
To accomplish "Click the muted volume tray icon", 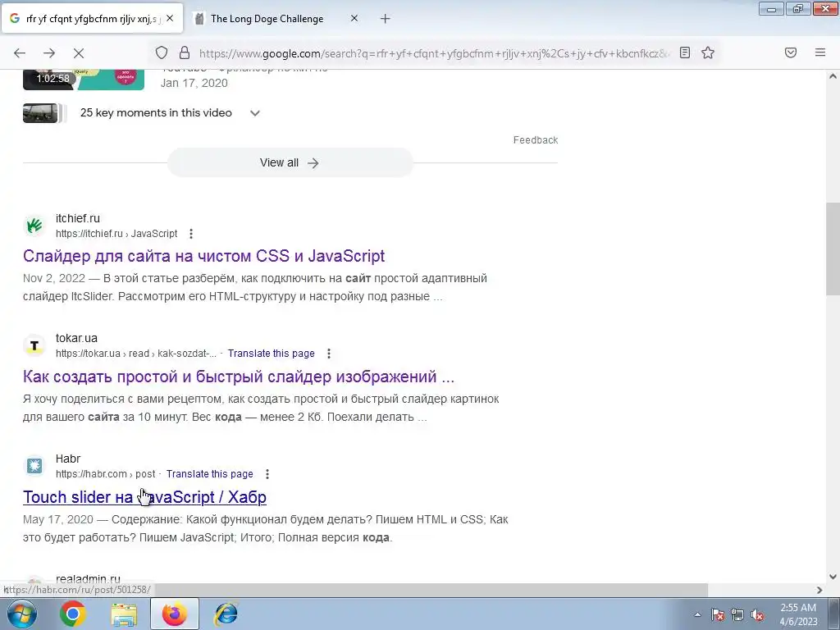I will point(757,615).
